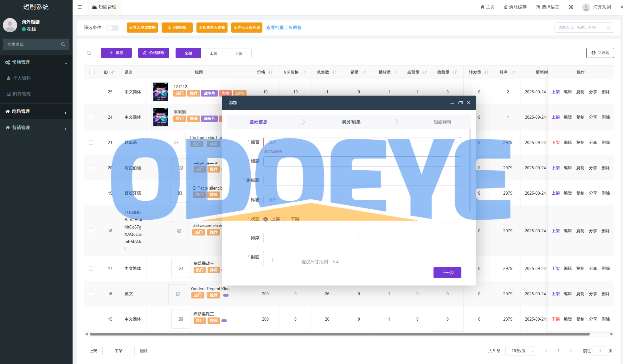
Task: Click the search magnifier in sidebar menu
Action: point(63,44)
